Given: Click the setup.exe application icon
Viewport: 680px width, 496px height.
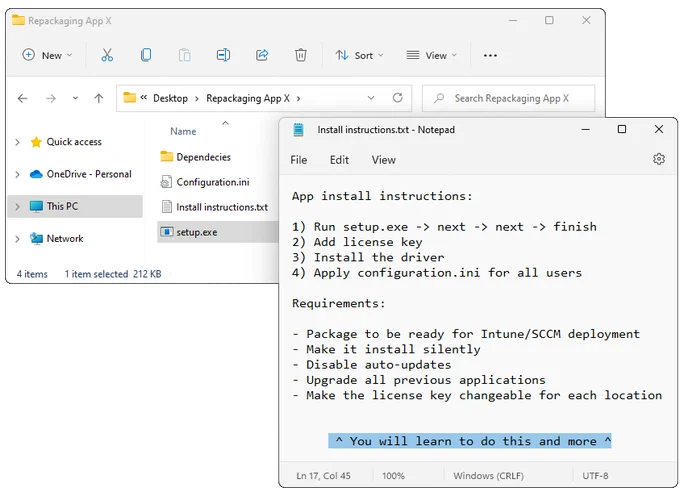Looking at the screenshot, I should (167, 232).
